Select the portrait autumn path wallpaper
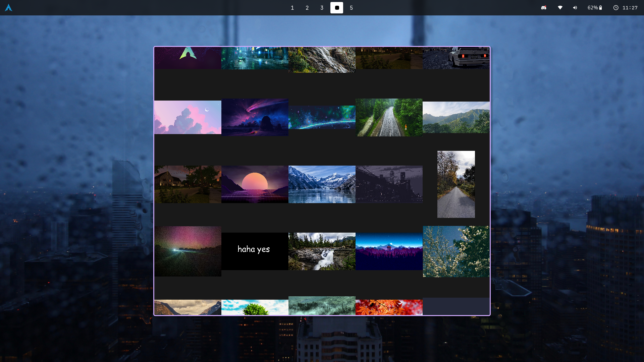Viewport: 644px width, 362px height. 456,184
